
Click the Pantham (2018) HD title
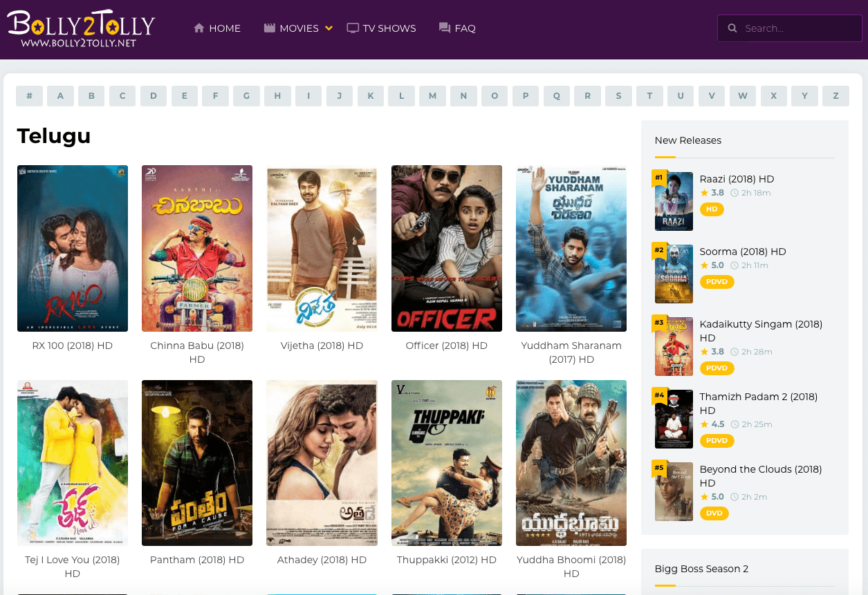(x=197, y=560)
